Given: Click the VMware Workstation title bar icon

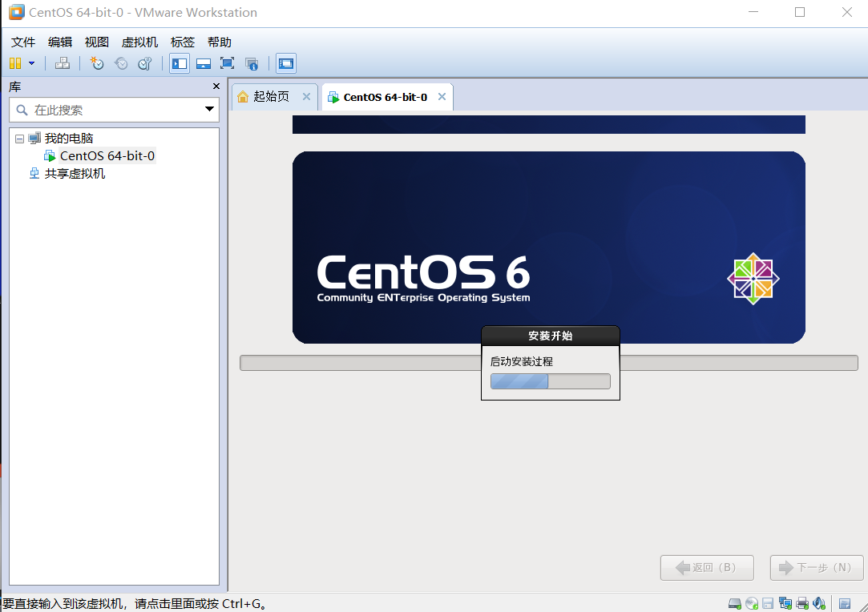Looking at the screenshot, I should (17, 12).
